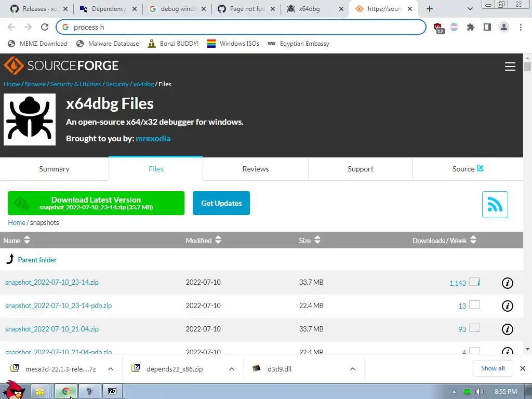Open Windows ISOs bookmark
Image resolution: width=532 pixels, height=399 pixels.
(233, 44)
